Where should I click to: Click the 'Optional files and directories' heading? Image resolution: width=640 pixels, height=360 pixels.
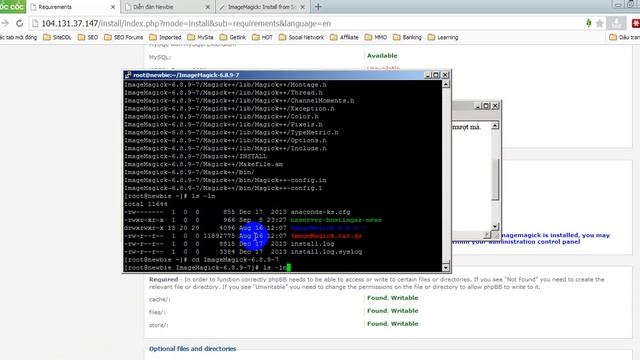point(193,349)
